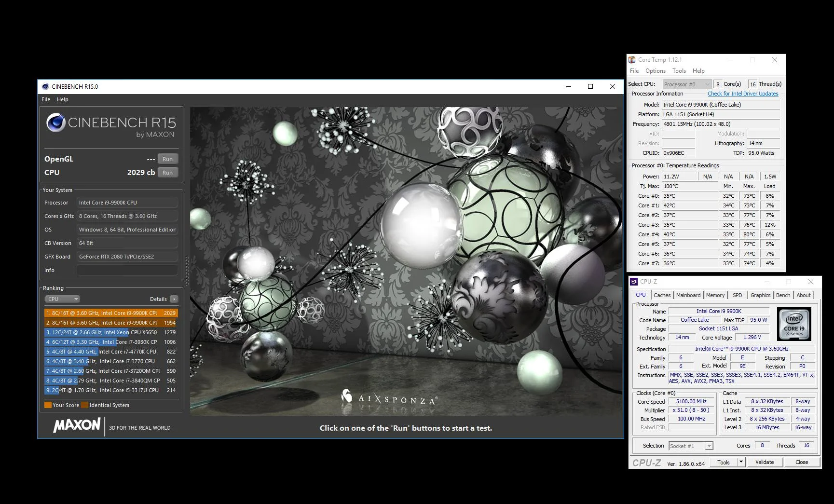
Task: Click the MAXON logo at bottom of Cinebench
Action: tap(77, 425)
